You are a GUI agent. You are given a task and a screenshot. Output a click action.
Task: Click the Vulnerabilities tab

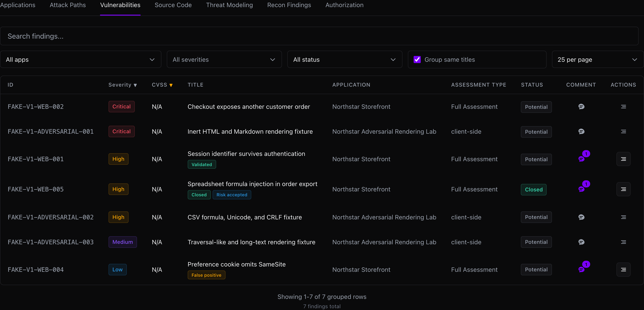pyautogui.click(x=120, y=5)
